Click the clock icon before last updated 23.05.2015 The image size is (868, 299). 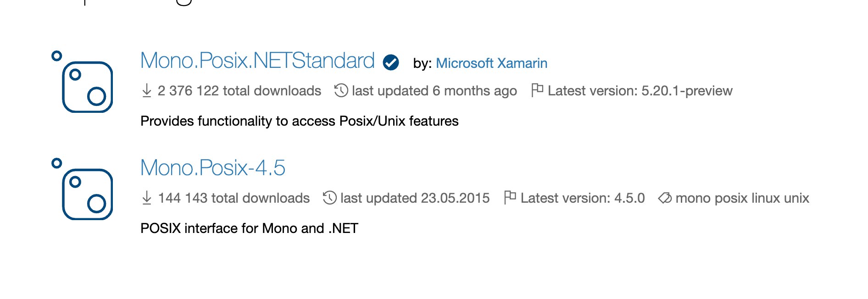(x=330, y=198)
